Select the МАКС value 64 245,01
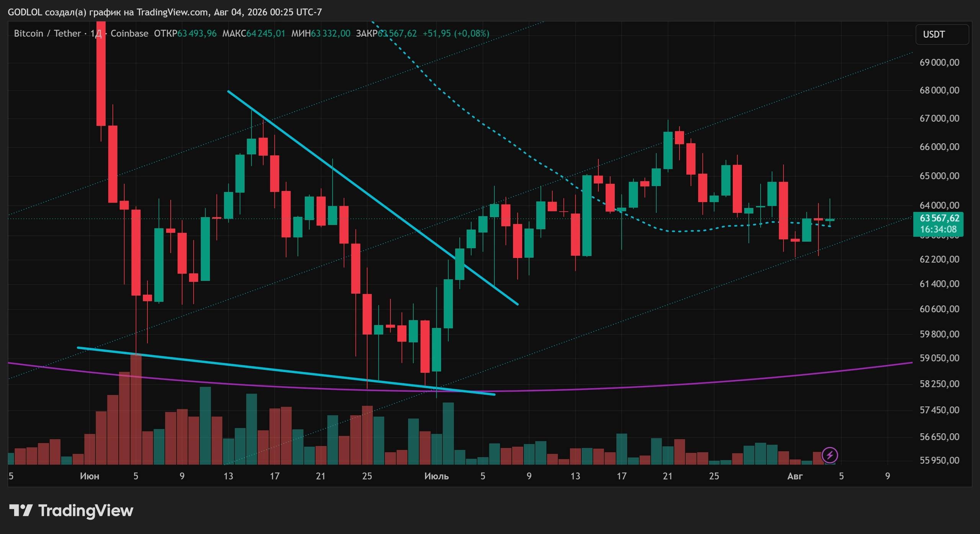This screenshot has height=534, width=980. 266,34
